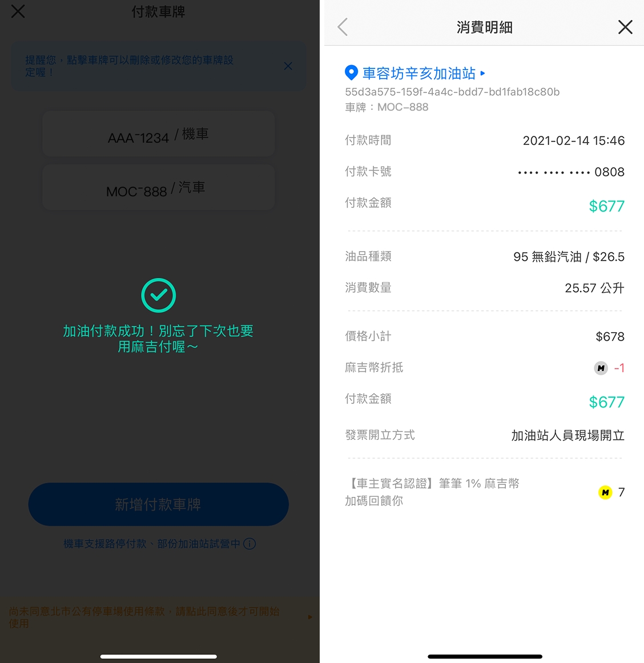Open info icon beside 機車支援路停付款
This screenshot has width=644, height=663.
(x=249, y=544)
